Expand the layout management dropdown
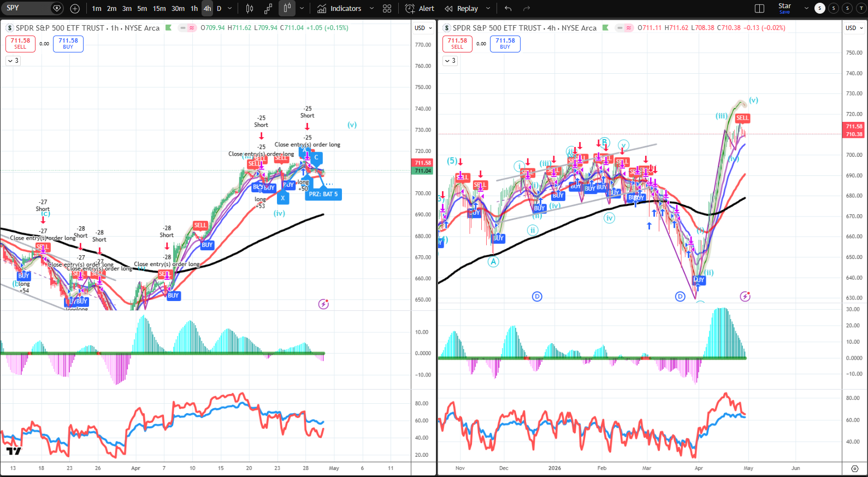 (x=806, y=9)
